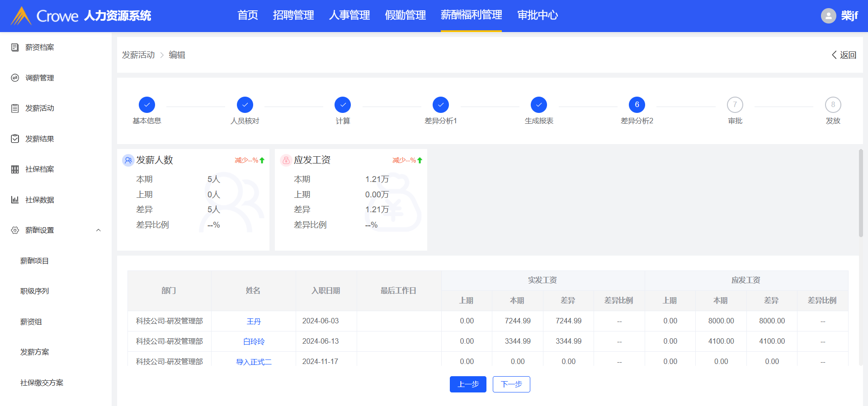Open employee link 白玲玲
868x406 pixels.
pyautogui.click(x=254, y=341)
